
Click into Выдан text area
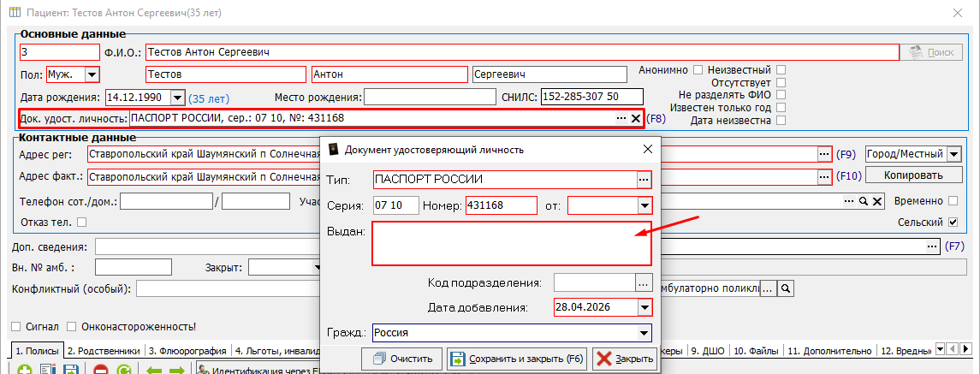coord(511,243)
